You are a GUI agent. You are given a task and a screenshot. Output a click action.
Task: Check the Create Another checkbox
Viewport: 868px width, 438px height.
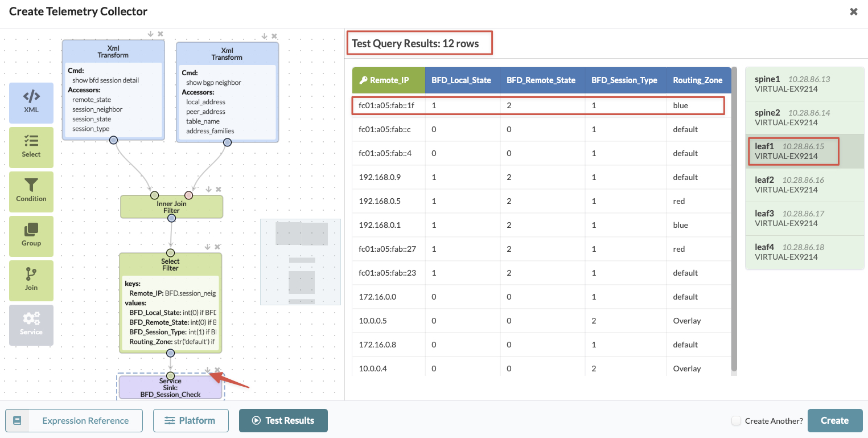point(736,421)
